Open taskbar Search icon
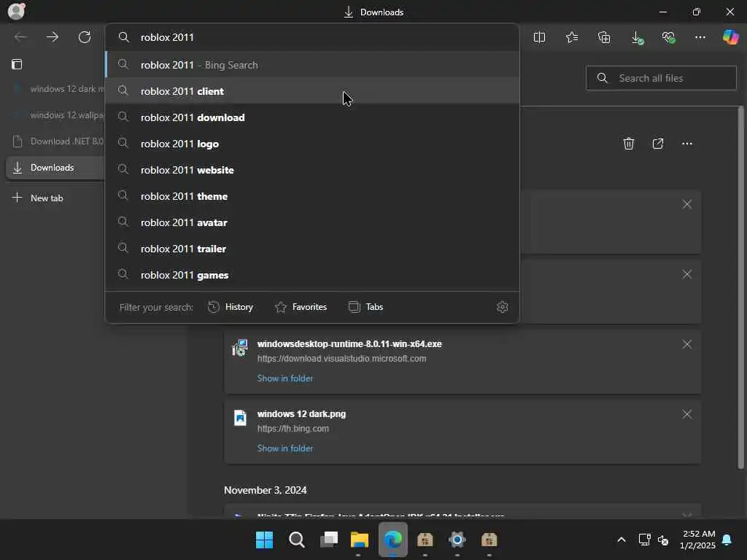 point(297,540)
